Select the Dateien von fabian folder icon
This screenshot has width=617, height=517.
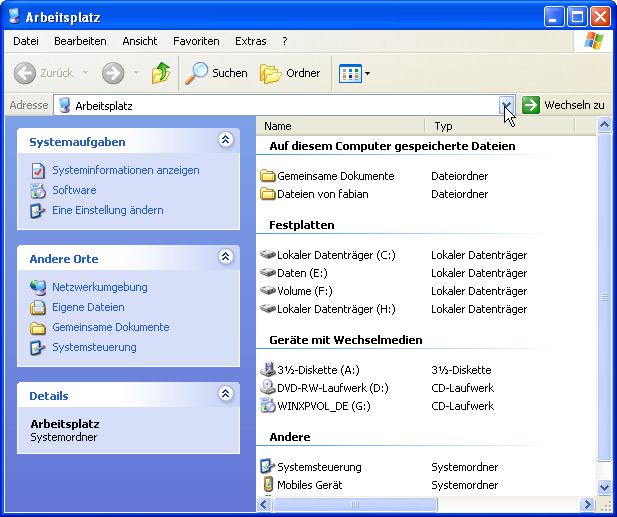(268, 194)
